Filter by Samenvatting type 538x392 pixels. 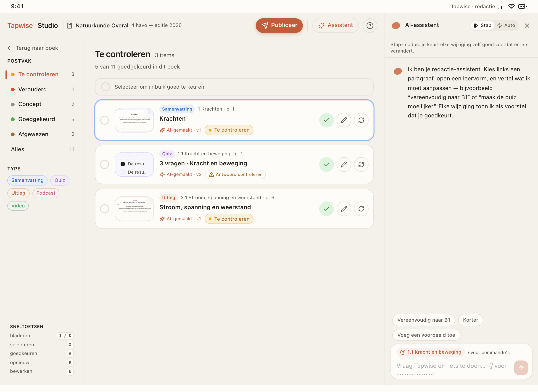pyautogui.click(x=28, y=180)
